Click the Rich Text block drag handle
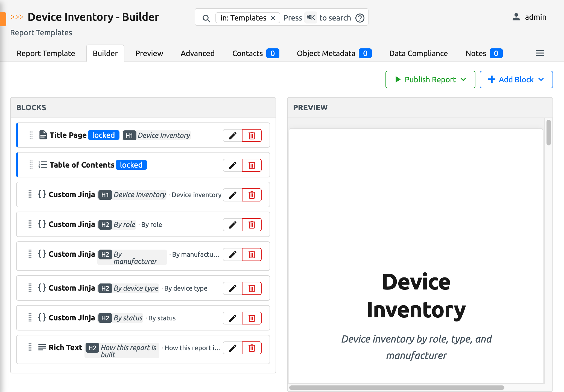This screenshot has height=392, width=564. point(30,347)
